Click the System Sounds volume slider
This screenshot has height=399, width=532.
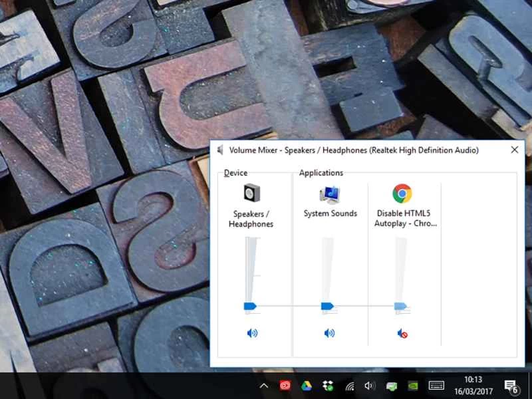pyautogui.click(x=328, y=306)
